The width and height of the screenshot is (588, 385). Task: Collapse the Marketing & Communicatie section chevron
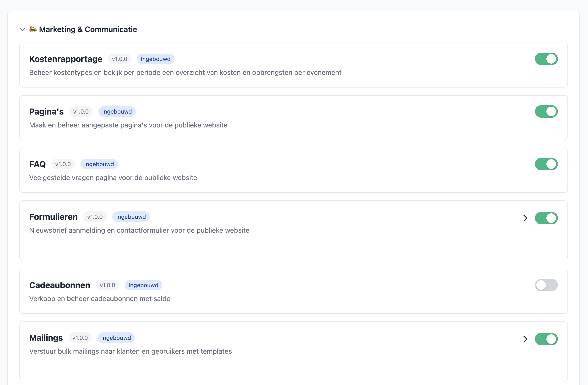coord(22,29)
